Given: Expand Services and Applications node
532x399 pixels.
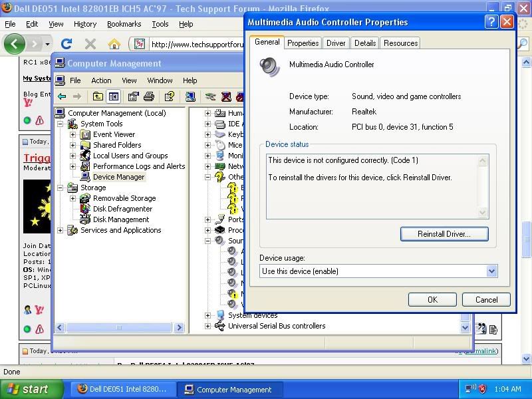Looking at the screenshot, I should pyautogui.click(x=60, y=230).
